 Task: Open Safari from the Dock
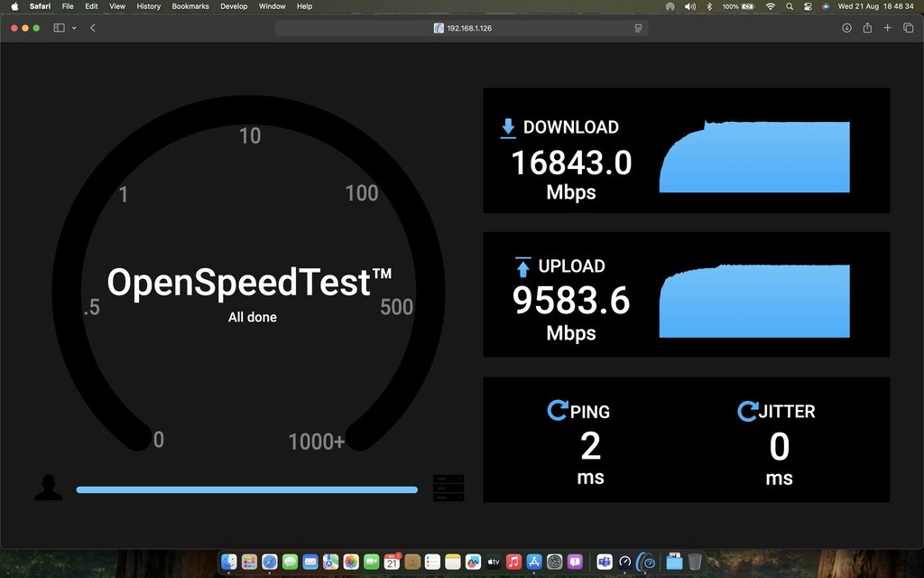click(270, 562)
